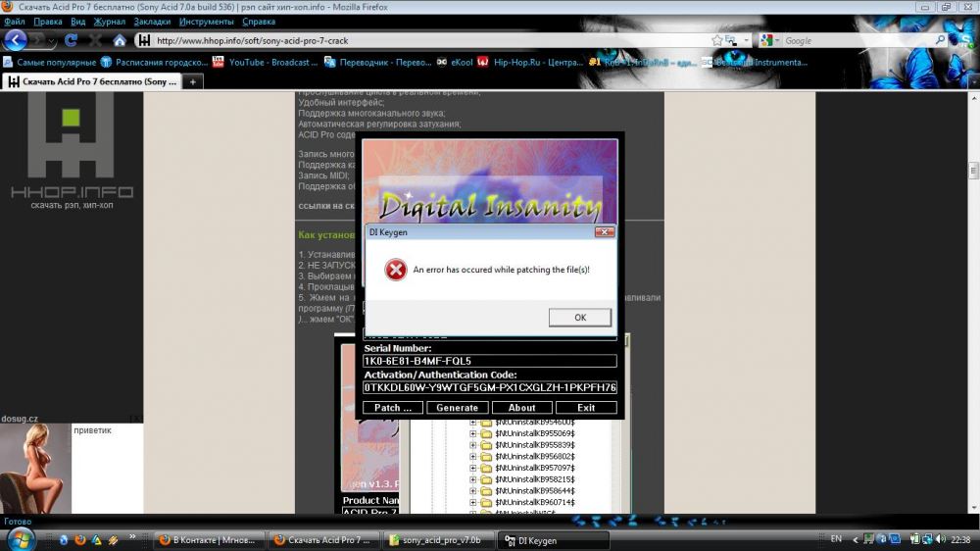Screen dimensions: 980x551
Task: Expand the $NtUninstallKB960714$ folder
Action: 473,502
